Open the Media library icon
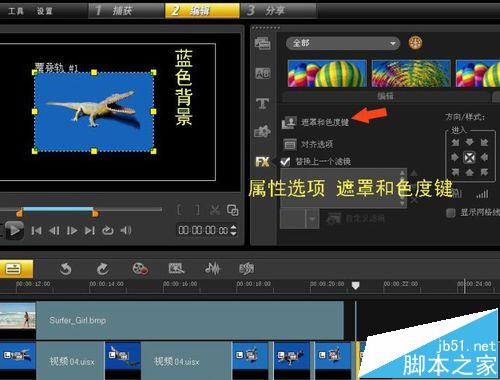Viewport: 500px width, 380px height. [263, 43]
